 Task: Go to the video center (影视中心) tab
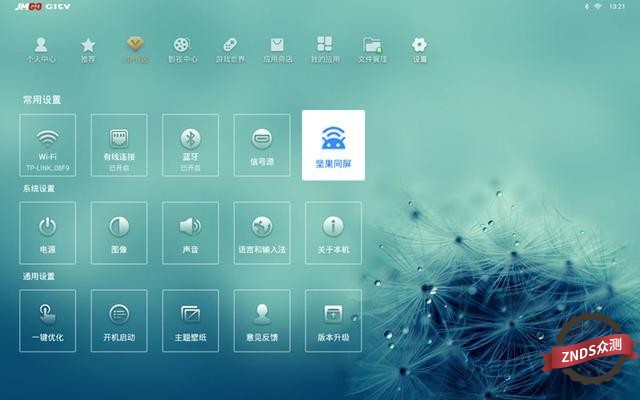[x=180, y=50]
